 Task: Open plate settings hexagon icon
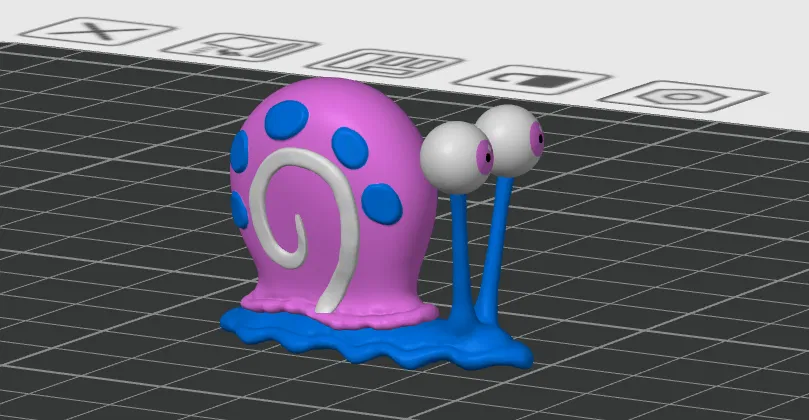click(x=683, y=96)
